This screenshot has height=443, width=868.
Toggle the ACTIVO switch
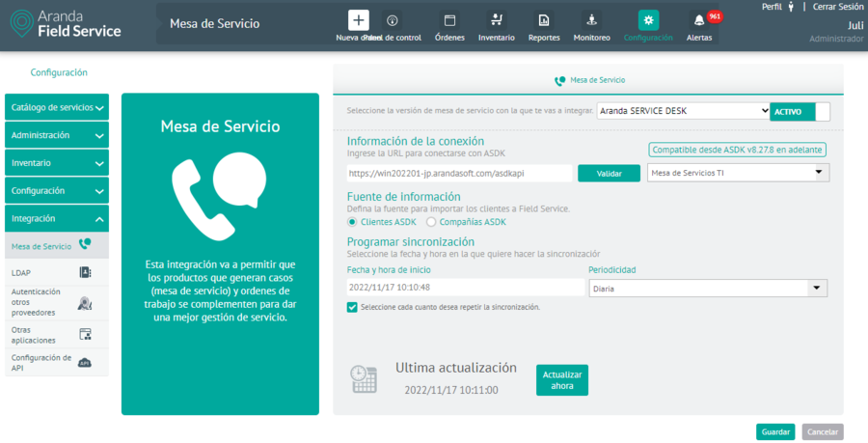800,111
